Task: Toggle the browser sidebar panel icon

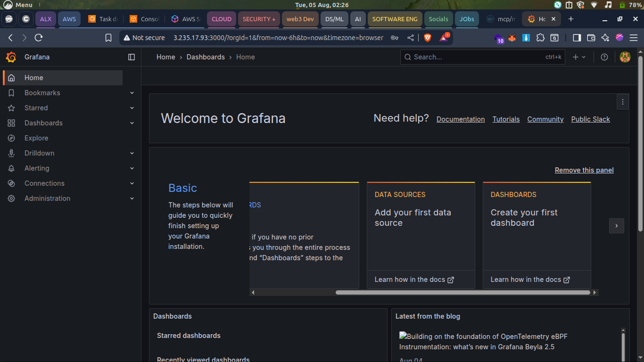Action: coord(577,38)
